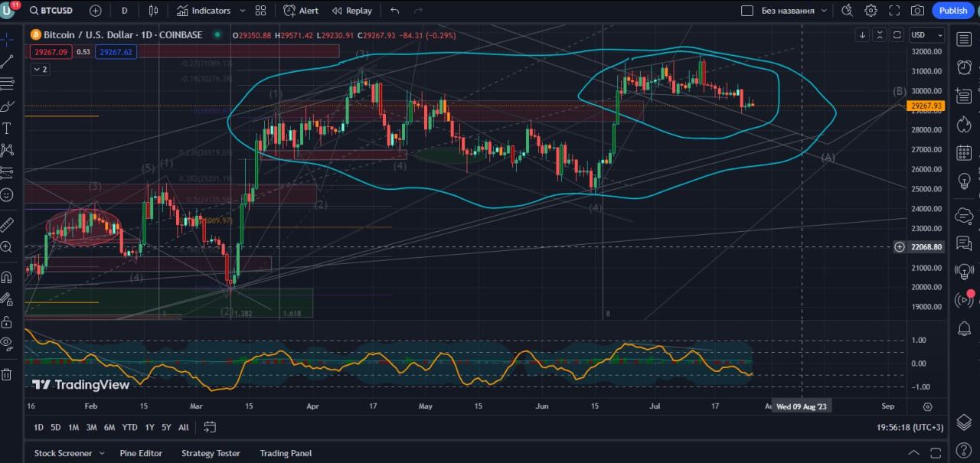Open the user profile avatar menu
The image size is (980, 463).
pyautogui.click(x=8, y=11)
